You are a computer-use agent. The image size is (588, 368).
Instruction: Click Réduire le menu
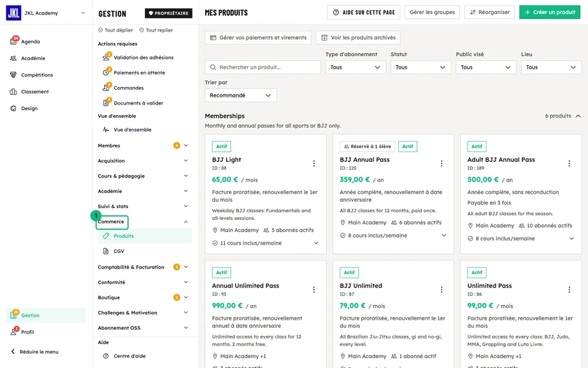[x=34, y=352]
